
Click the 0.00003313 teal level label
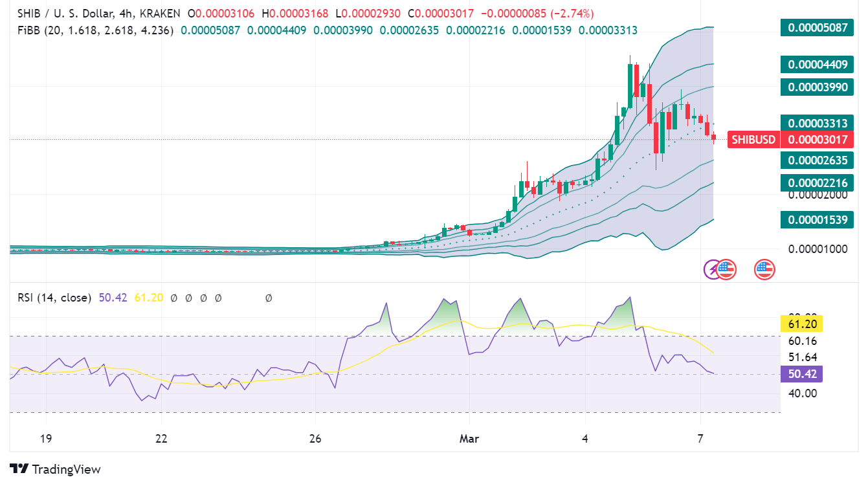click(816, 122)
